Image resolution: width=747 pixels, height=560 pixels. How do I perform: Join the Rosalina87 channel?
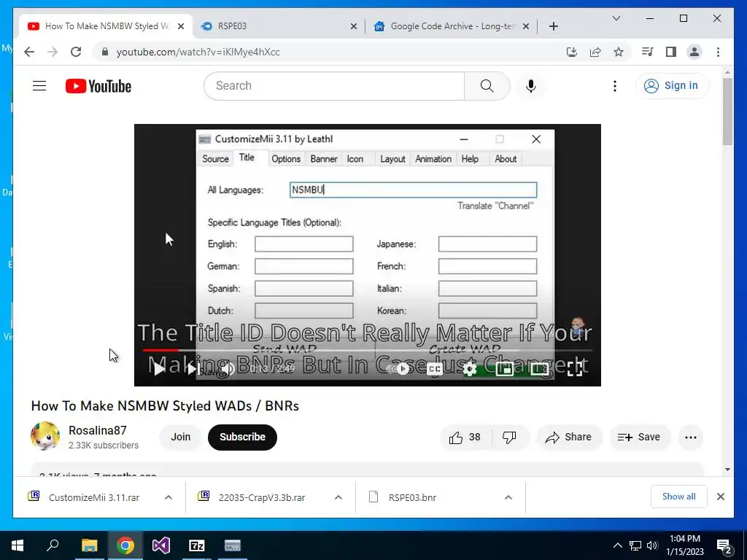[181, 437]
